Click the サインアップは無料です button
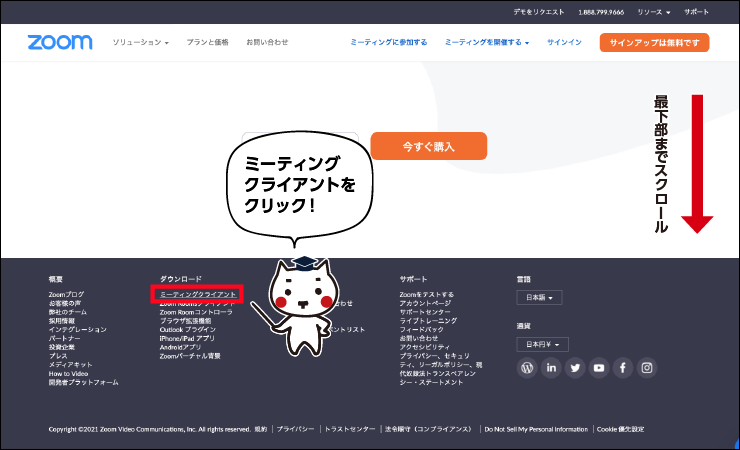The image size is (740, 450). point(655,42)
